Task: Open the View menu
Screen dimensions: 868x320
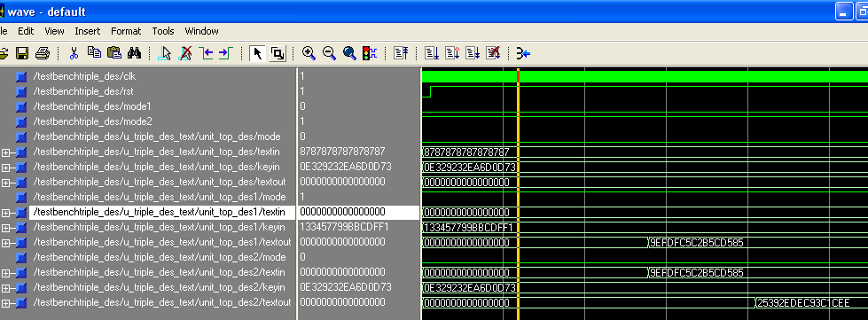Action: click(54, 31)
